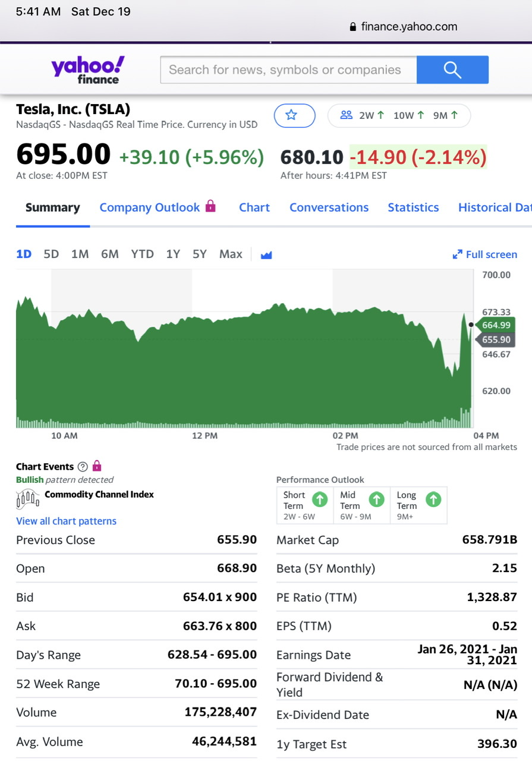Image resolution: width=532 pixels, height=761 pixels.
Task: Switch to the Conversations tab
Action: [329, 207]
